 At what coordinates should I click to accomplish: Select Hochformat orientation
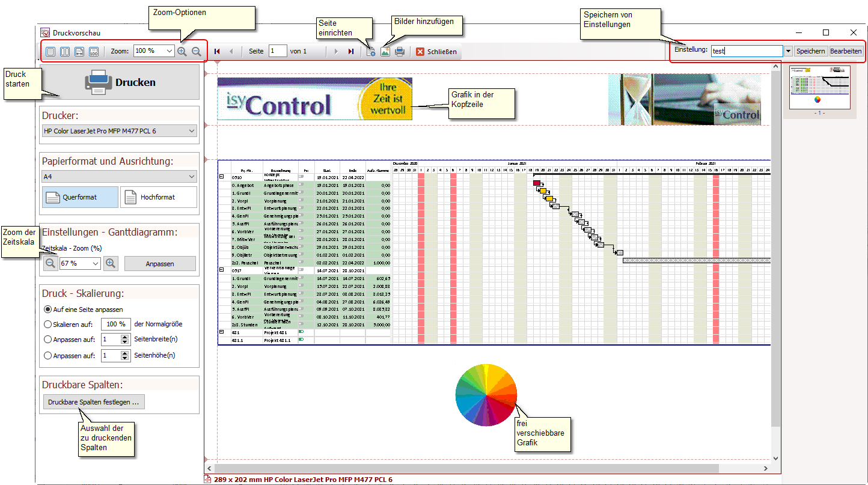coord(159,197)
